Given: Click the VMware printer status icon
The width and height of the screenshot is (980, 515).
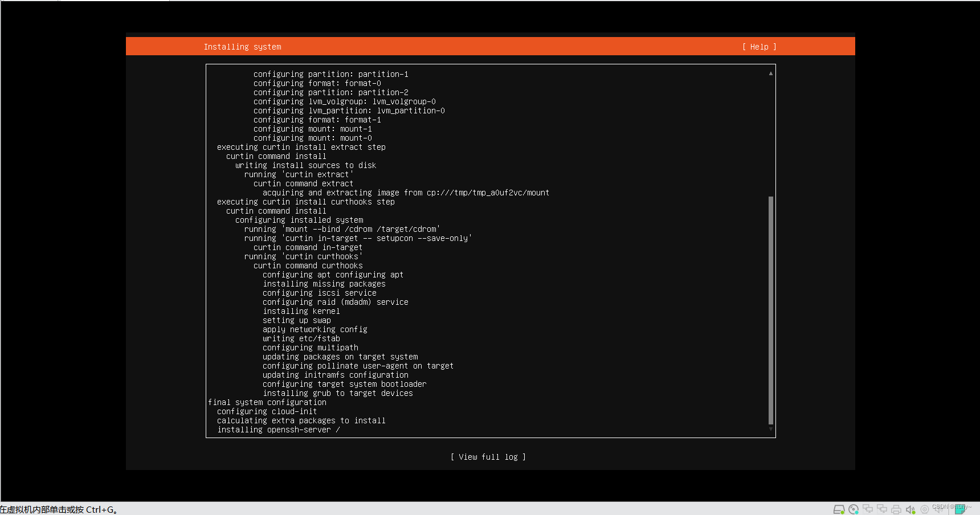Looking at the screenshot, I should (896, 509).
